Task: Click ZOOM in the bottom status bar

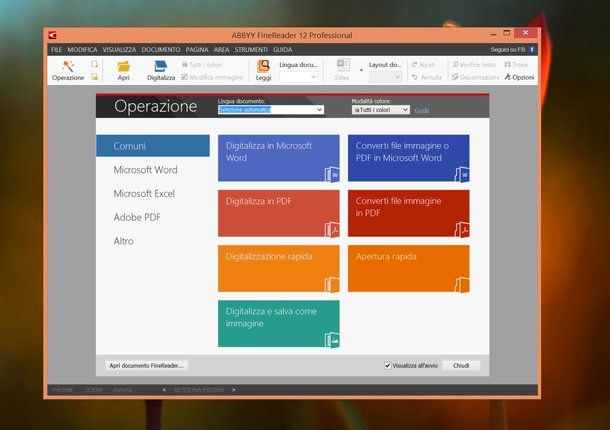Action: 93,390
